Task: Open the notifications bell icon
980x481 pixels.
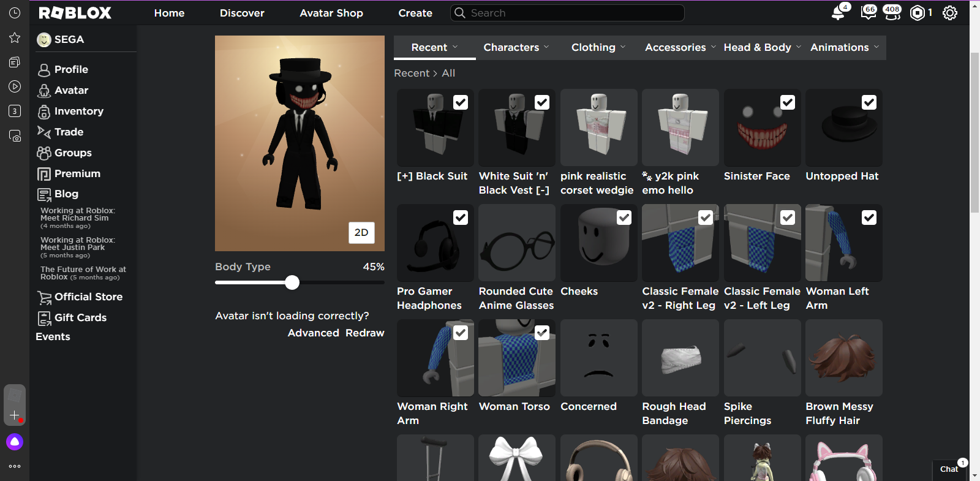Action: tap(839, 13)
